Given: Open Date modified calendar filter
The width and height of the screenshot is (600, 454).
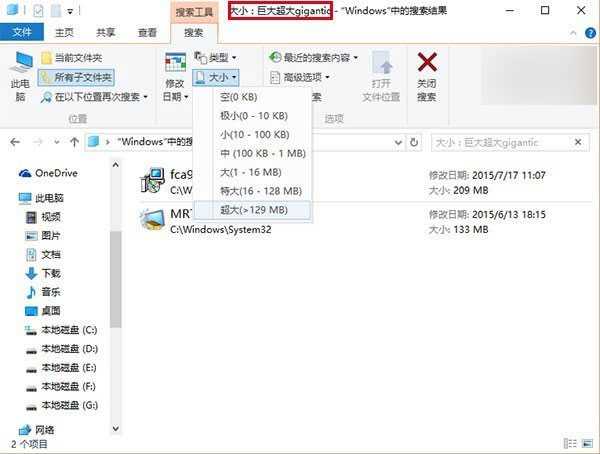Looking at the screenshot, I should tap(175, 77).
